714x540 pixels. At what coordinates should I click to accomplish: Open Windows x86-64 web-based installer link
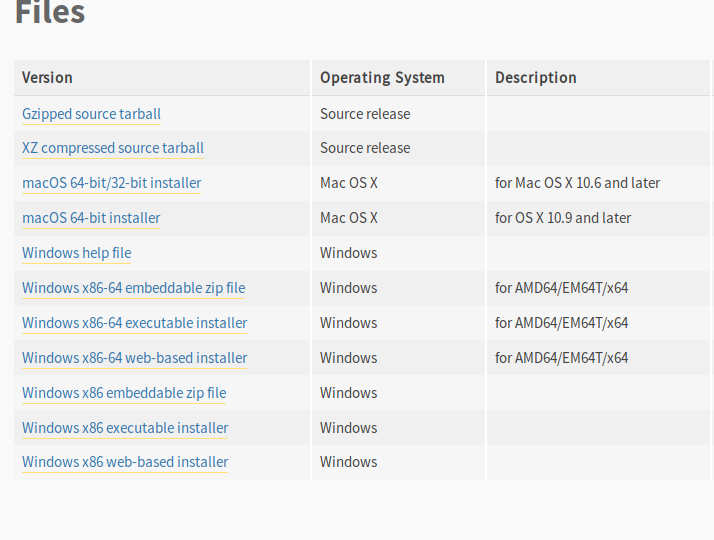tap(134, 358)
